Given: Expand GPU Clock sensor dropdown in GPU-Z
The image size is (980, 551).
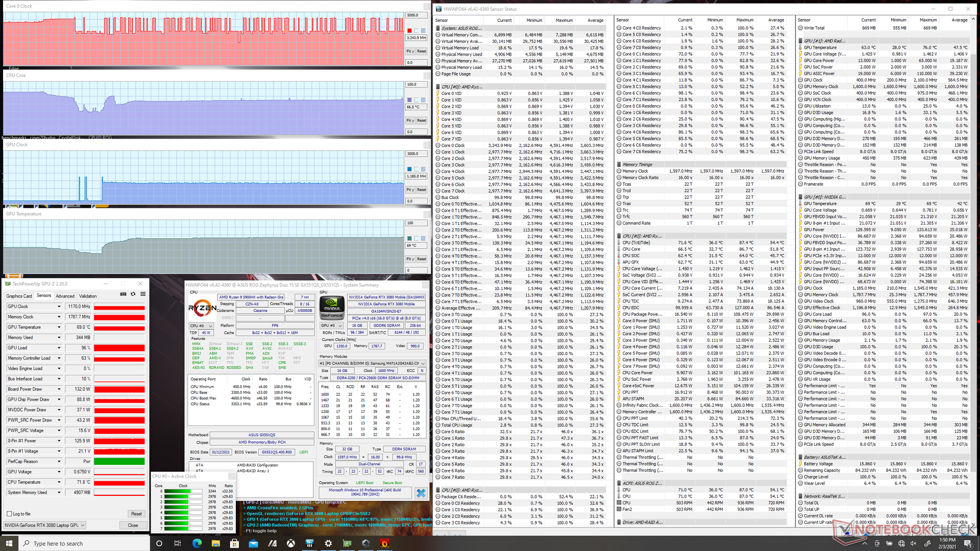Looking at the screenshot, I should pyautogui.click(x=59, y=307).
